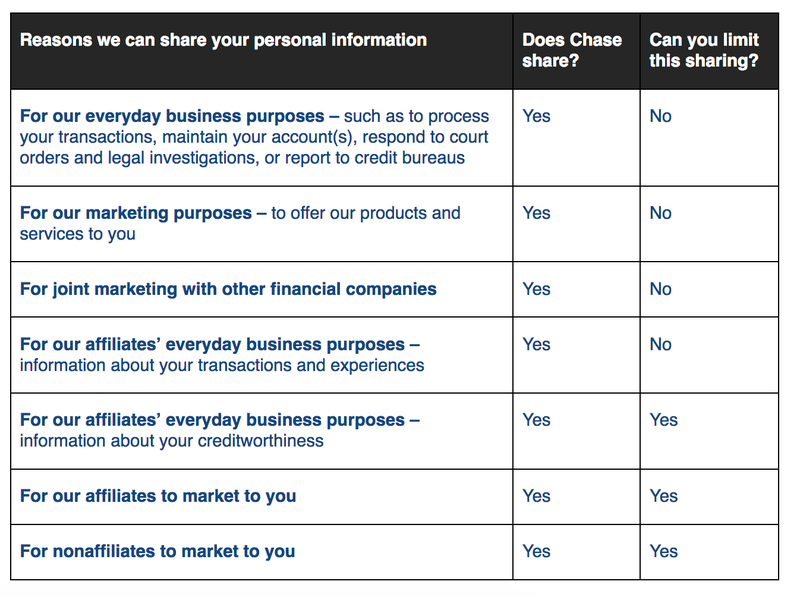Select 'For nonaffiliates to market to you'
The image size is (800, 597).
click(x=158, y=551)
